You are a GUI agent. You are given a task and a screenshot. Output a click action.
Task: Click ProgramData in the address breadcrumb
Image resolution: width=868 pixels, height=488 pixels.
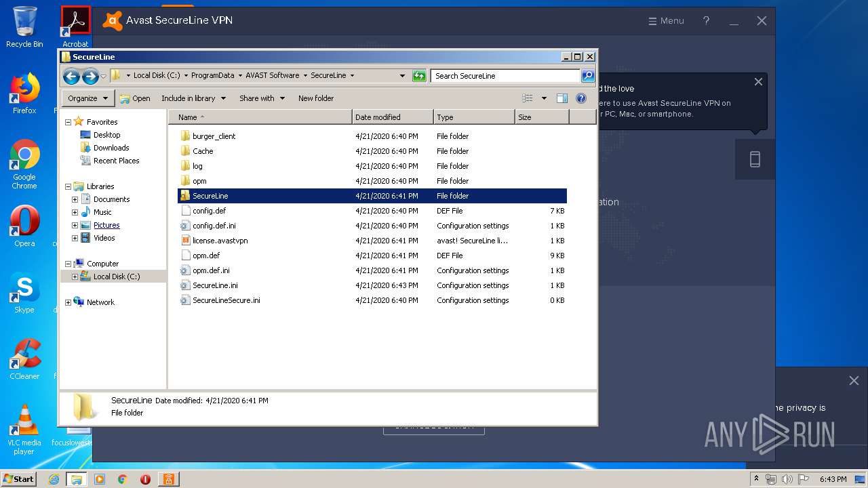pos(212,76)
